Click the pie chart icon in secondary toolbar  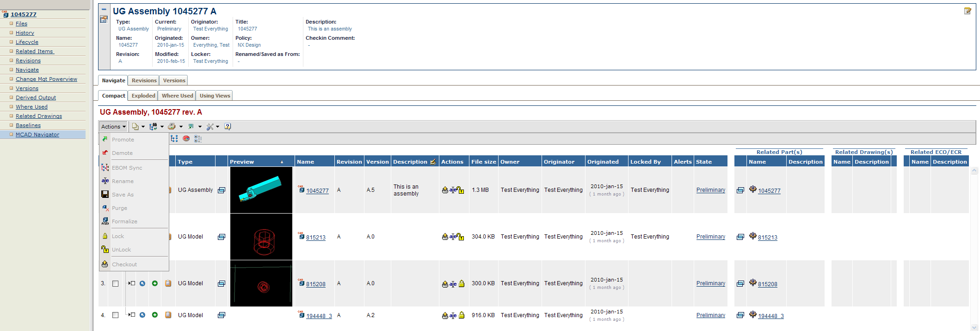point(186,139)
